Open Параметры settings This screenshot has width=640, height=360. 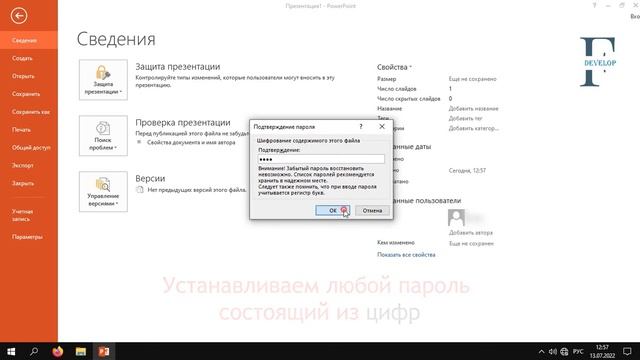pos(29,237)
